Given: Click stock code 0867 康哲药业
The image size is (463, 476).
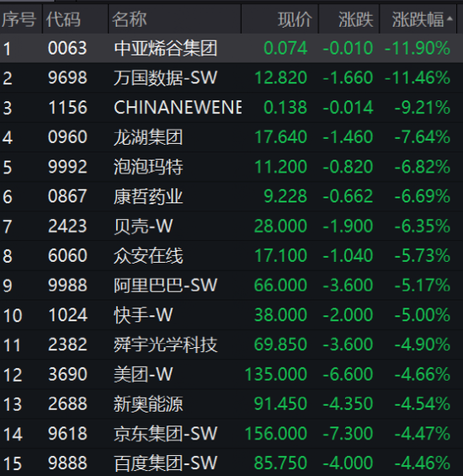Looking at the screenshot, I should (x=67, y=196).
